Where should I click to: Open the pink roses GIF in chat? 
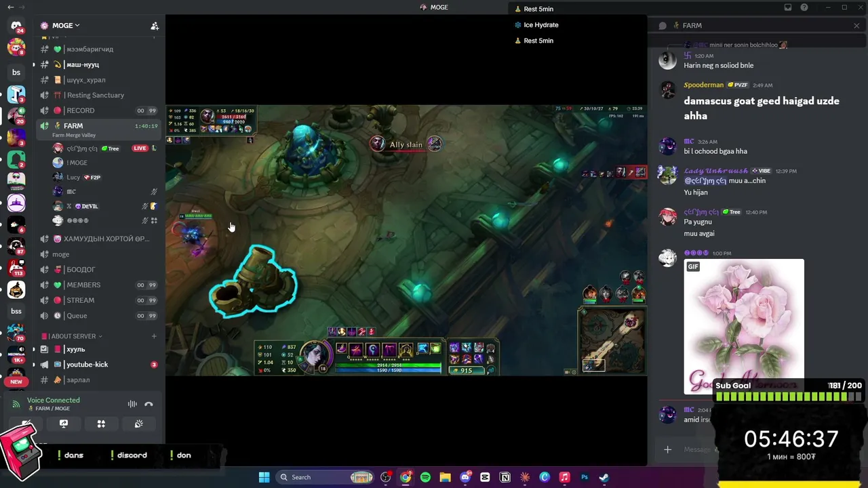(x=744, y=326)
